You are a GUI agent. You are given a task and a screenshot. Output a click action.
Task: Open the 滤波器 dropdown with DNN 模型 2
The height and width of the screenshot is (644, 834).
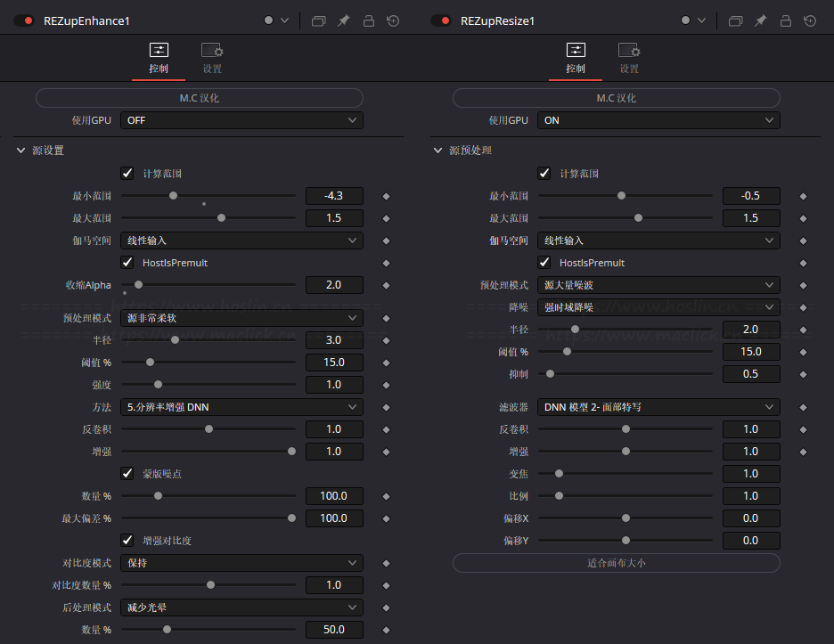coord(658,407)
